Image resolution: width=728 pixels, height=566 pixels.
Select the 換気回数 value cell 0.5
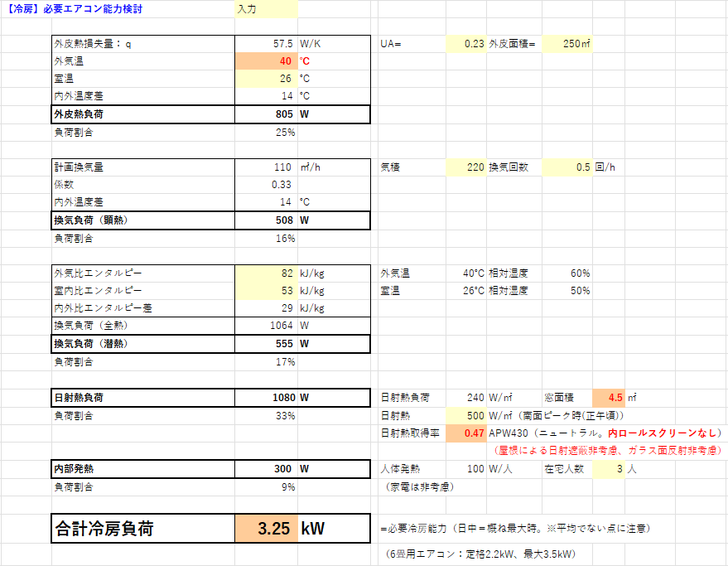coord(567,167)
